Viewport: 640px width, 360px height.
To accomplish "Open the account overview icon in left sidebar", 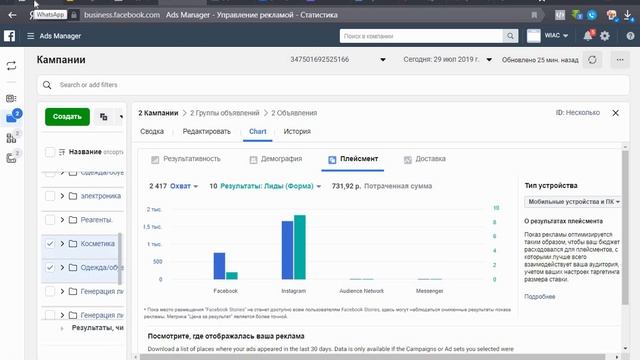I will click(x=11, y=98).
